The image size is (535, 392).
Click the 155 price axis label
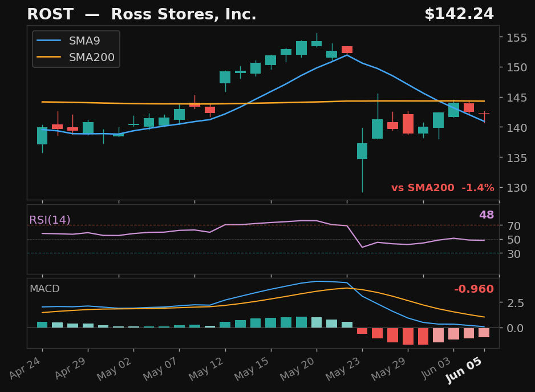click(x=517, y=37)
